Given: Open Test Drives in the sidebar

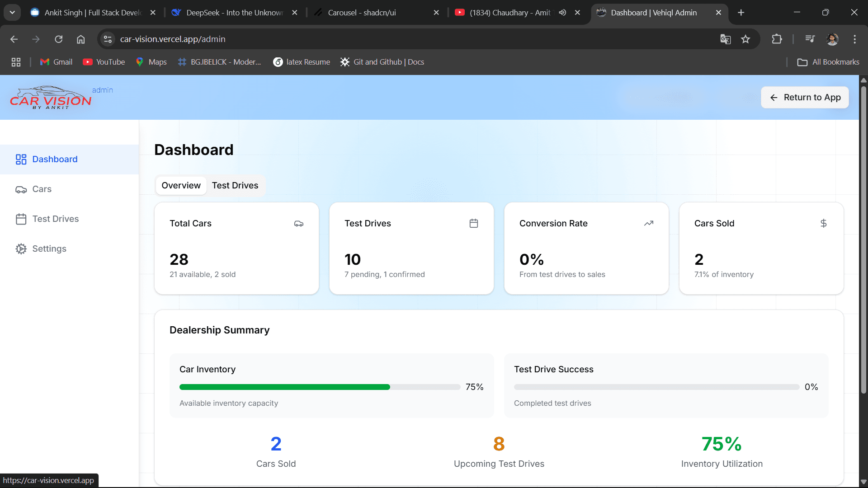Looking at the screenshot, I should coord(69,219).
